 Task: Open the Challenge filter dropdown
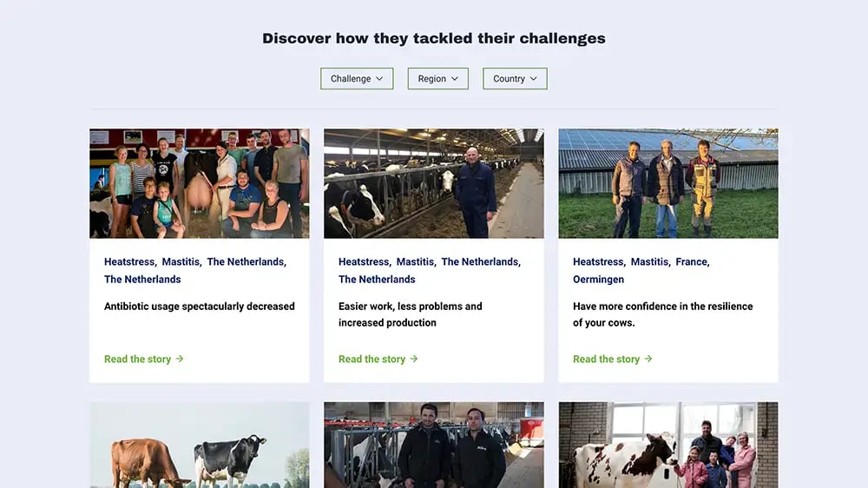pyautogui.click(x=356, y=79)
